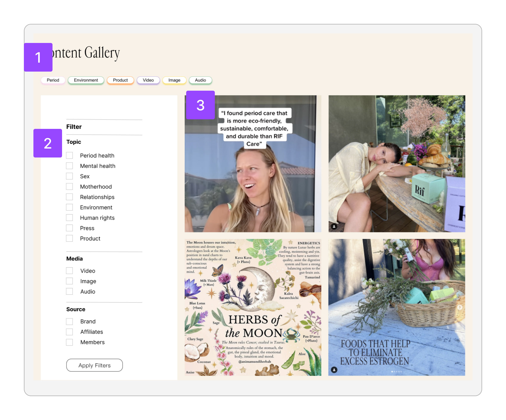Open the Foods That Help Eliminate Estrogen post
This screenshot has width=506, height=420.
click(397, 307)
